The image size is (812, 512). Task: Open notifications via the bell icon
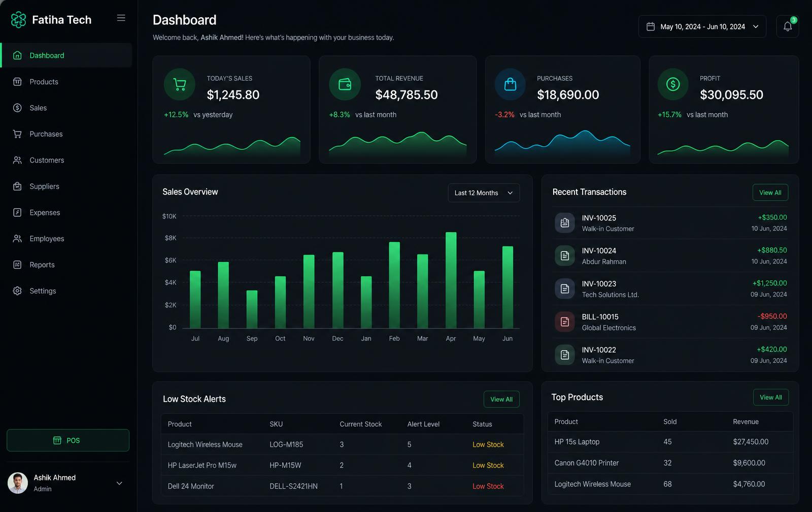[788, 26]
